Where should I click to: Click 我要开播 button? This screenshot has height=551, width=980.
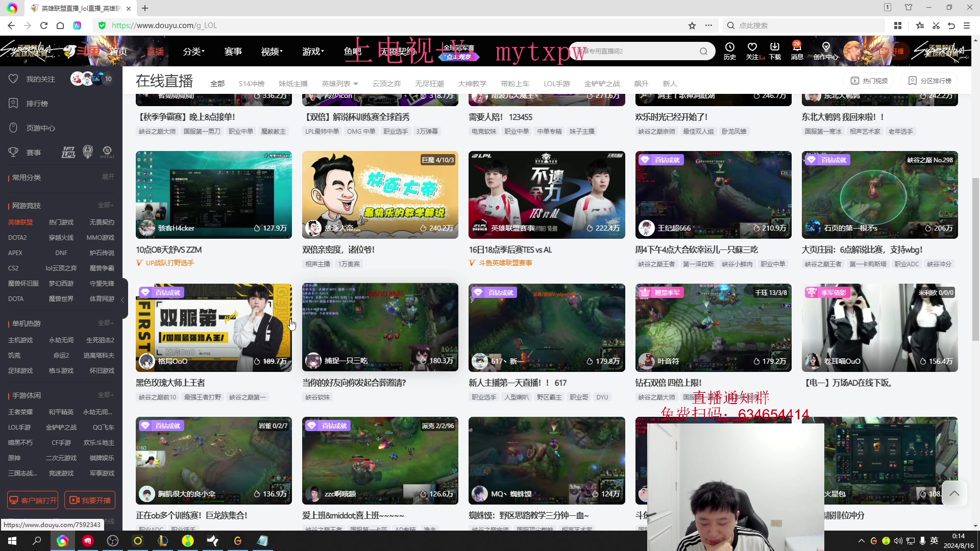tap(90, 500)
